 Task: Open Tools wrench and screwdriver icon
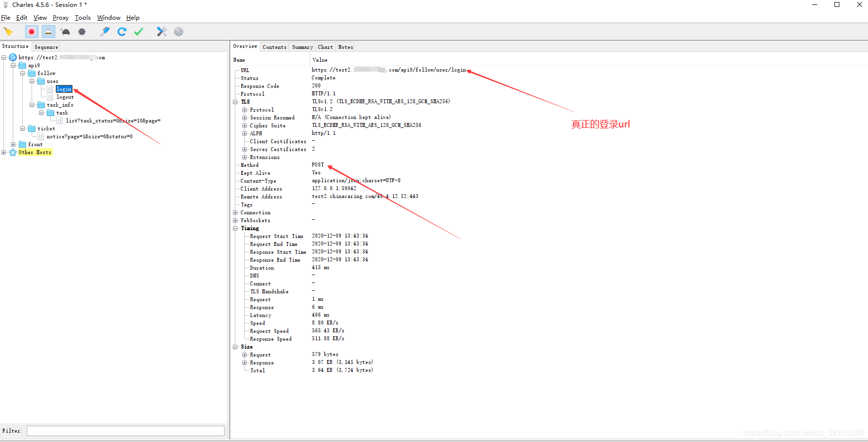point(162,32)
